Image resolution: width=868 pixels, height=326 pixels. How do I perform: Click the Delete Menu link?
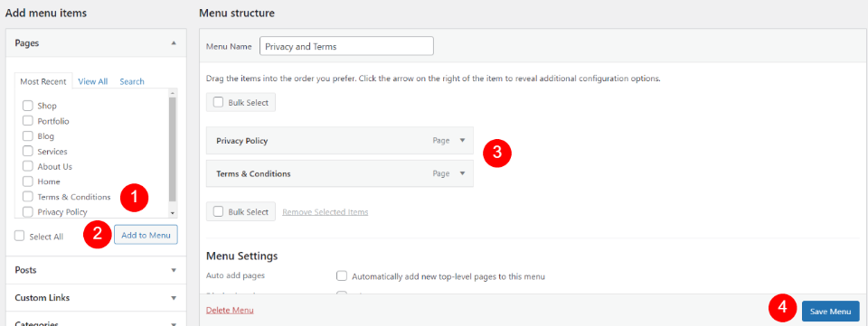230,310
